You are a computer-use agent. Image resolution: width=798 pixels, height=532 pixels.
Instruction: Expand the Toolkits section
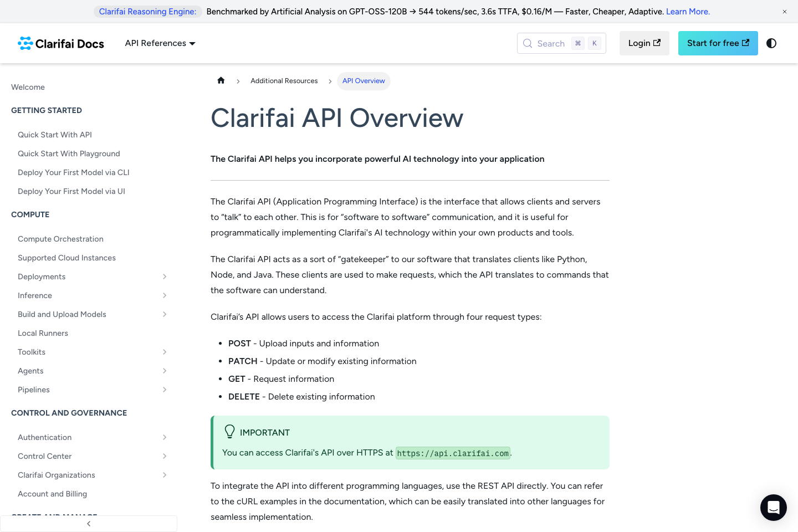[165, 352]
